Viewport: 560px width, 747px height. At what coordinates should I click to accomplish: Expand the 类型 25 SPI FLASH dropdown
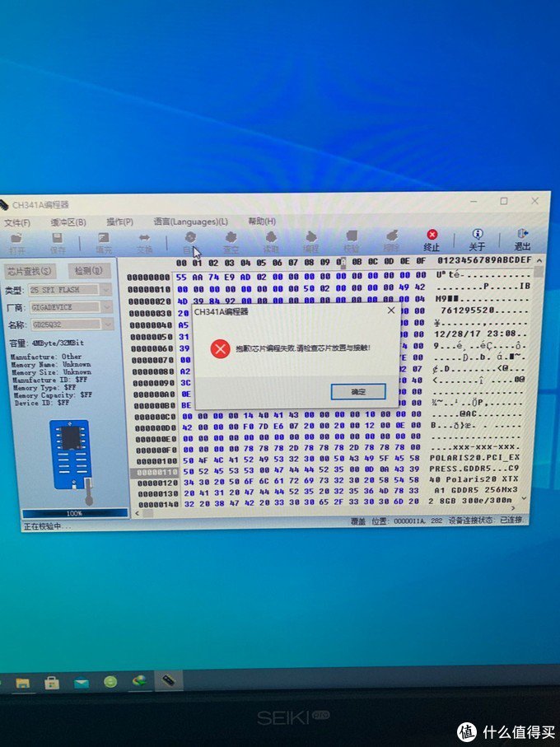tap(106, 290)
